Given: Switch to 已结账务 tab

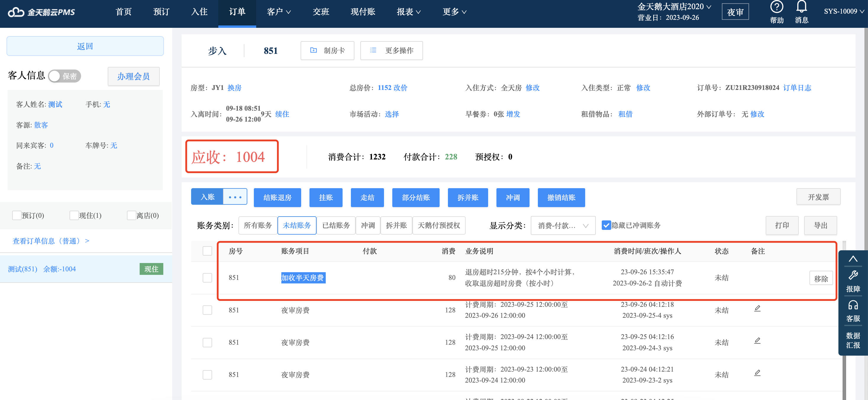Looking at the screenshot, I should [x=336, y=225].
